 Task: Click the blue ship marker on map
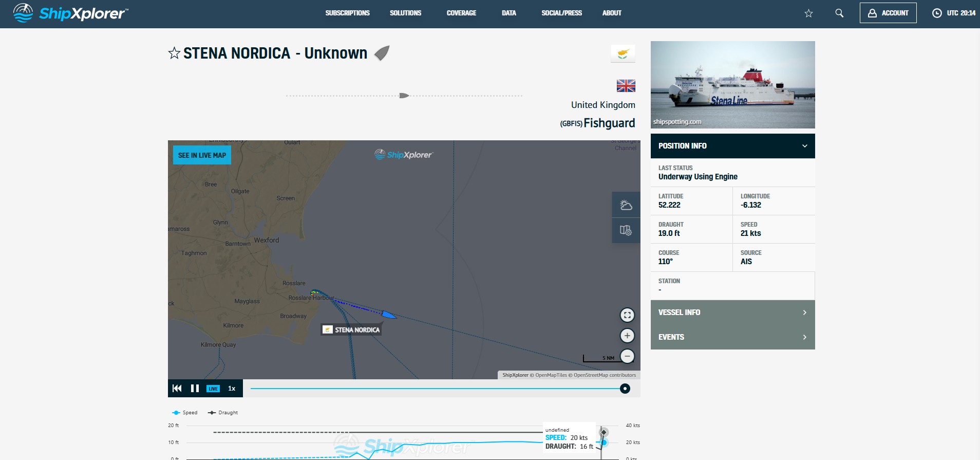click(389, 315)
